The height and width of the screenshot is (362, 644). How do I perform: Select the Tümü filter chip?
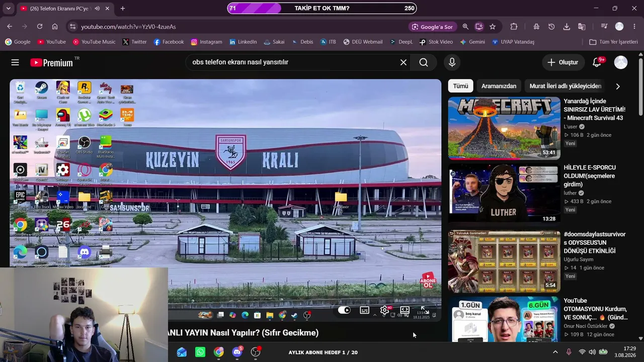pyautogui.click(x=460, y=86)
